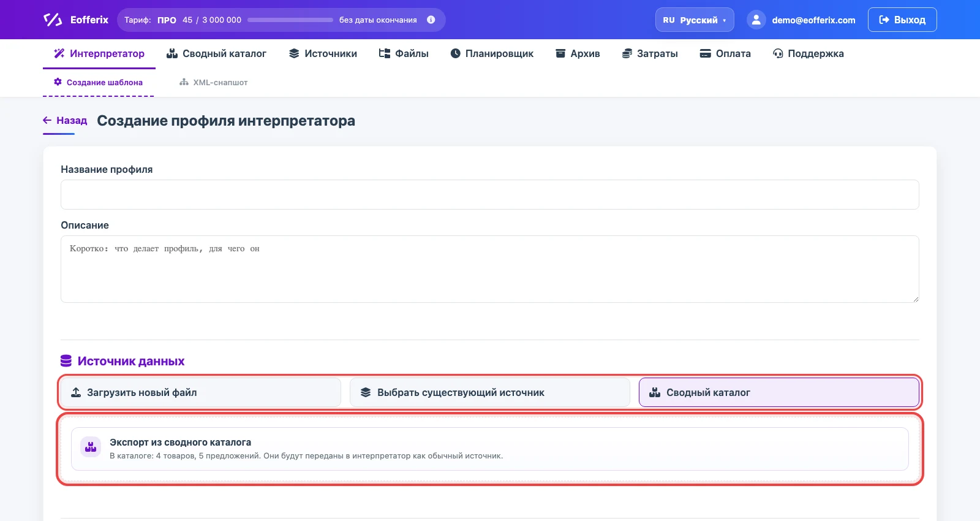Click the Eofferix logo icon
Screen dimensions: 980x521
coord(53,20)
